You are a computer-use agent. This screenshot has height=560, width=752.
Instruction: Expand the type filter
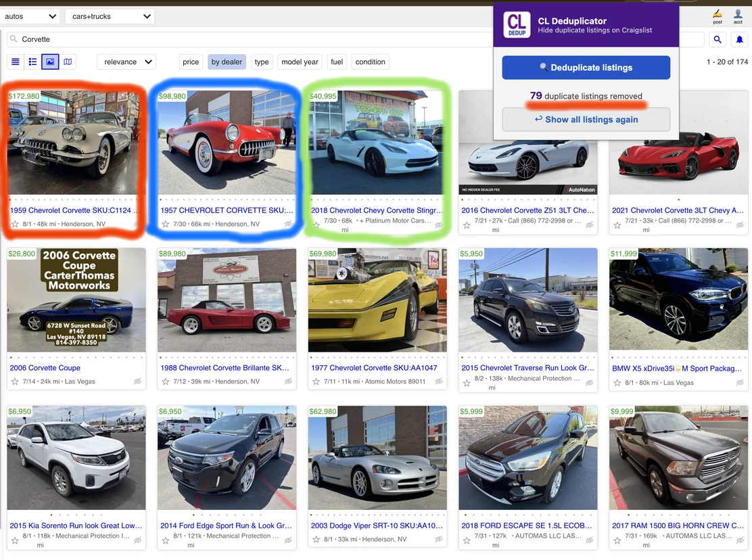click(x=262, y=62)
